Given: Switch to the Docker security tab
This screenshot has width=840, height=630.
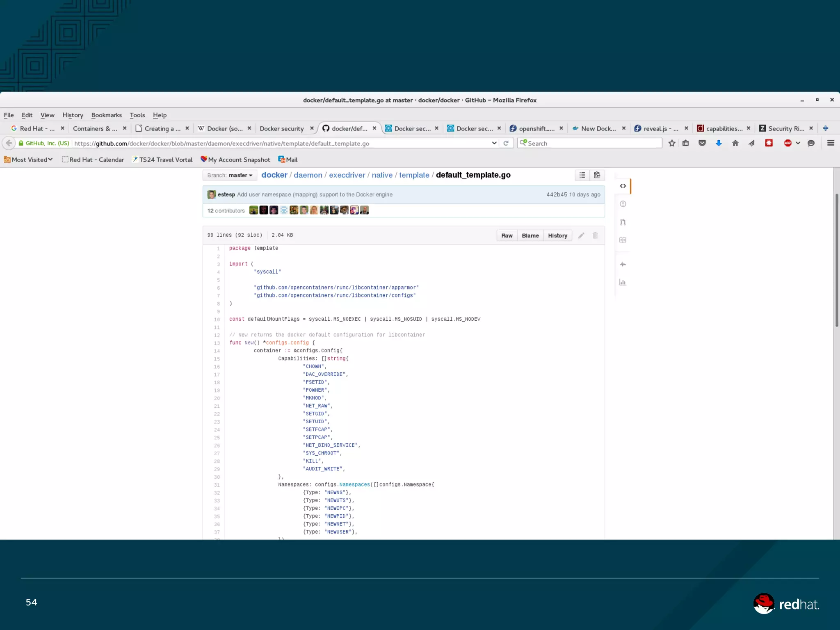Looking at the screenshot, I should tap(282, 128).
